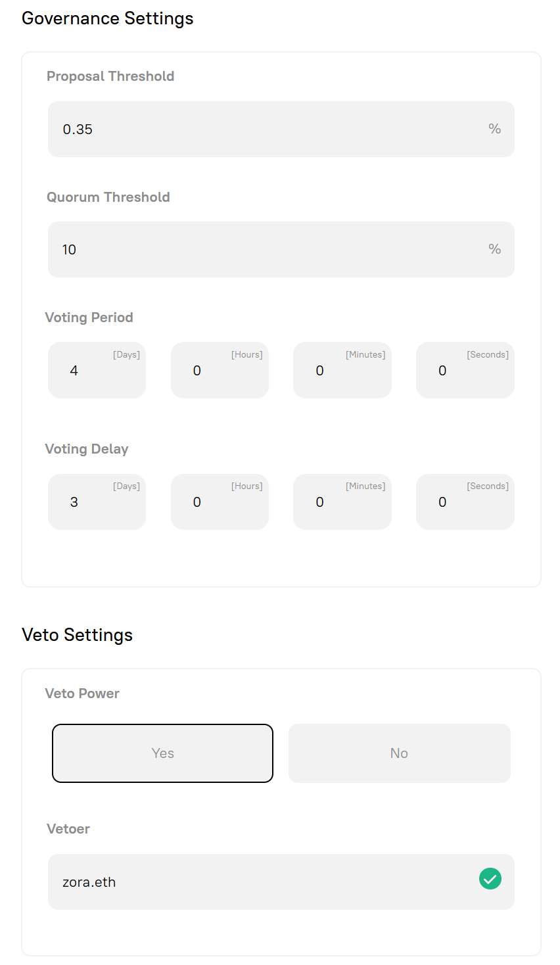Image resolution: width=560 pixels, height=965 pixels.
Task: Click the Voting Delay Days field showing 3
Action: click(97, 502)
